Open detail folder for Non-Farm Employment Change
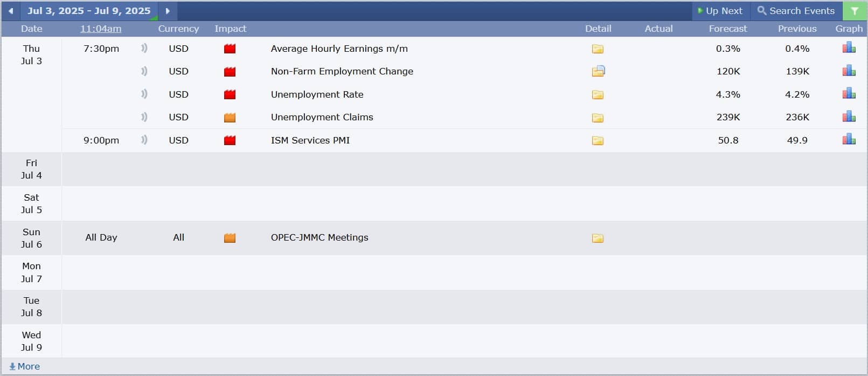This screenshot has height=376, width=868. pos(598,71)
